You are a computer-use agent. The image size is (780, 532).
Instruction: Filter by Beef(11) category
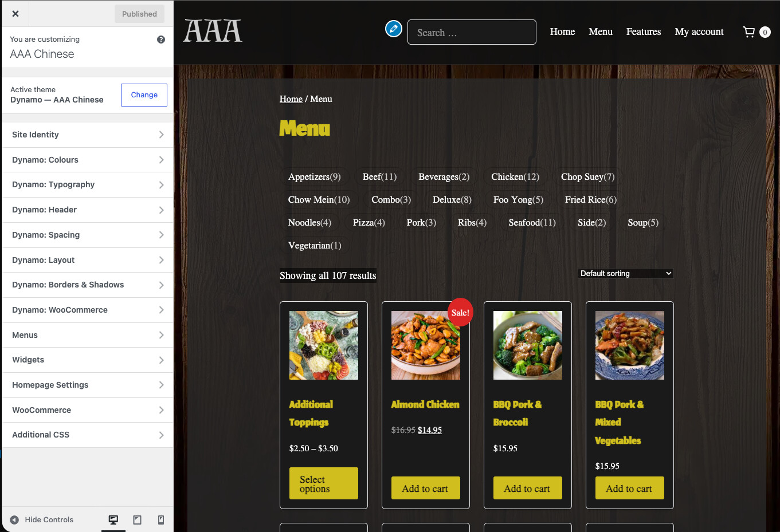(379, 177)
